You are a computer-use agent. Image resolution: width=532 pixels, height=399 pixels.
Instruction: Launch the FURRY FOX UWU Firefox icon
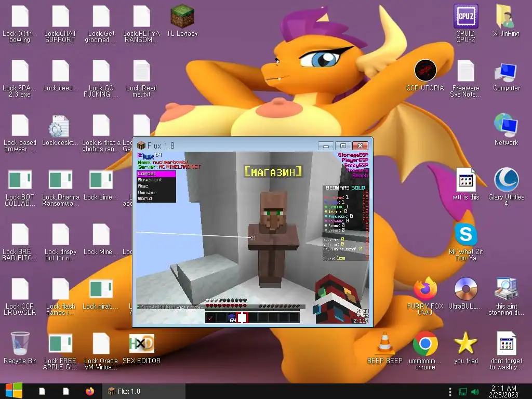425,289
